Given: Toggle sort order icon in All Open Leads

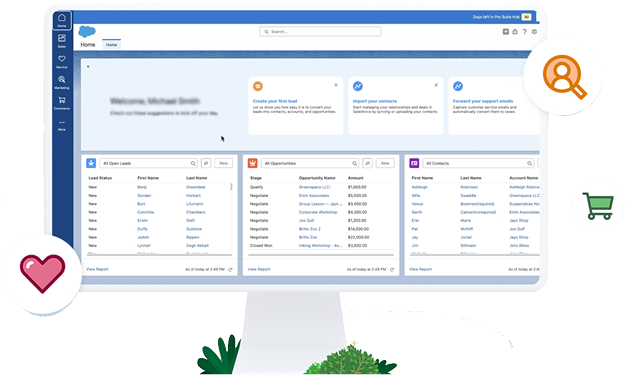Looking at the screenshot, I should click(x=206, y=163).
